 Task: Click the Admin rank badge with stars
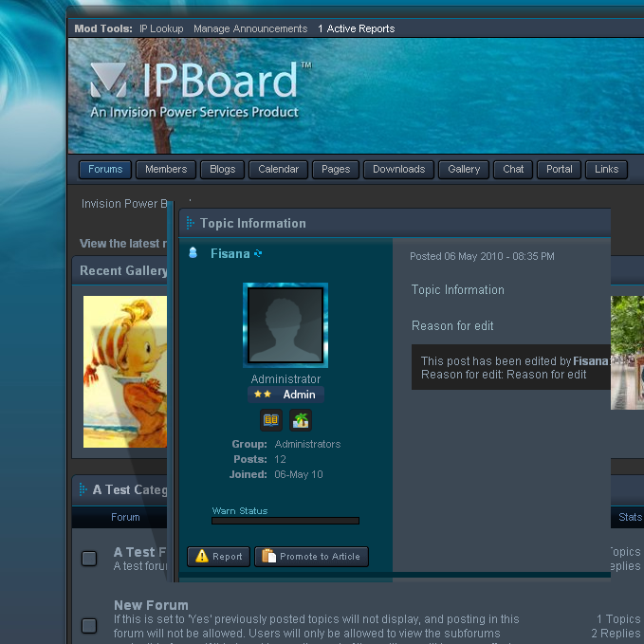pyautogui.click(x=285, y=395)
